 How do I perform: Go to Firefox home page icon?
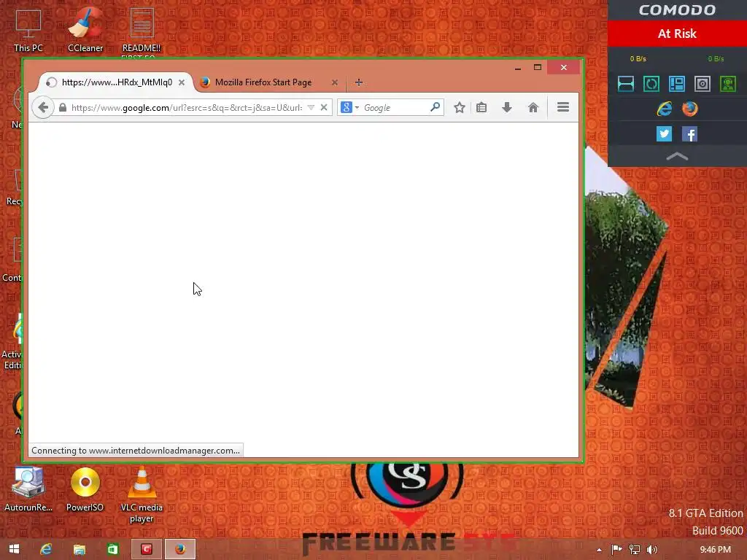click(533, 108)
